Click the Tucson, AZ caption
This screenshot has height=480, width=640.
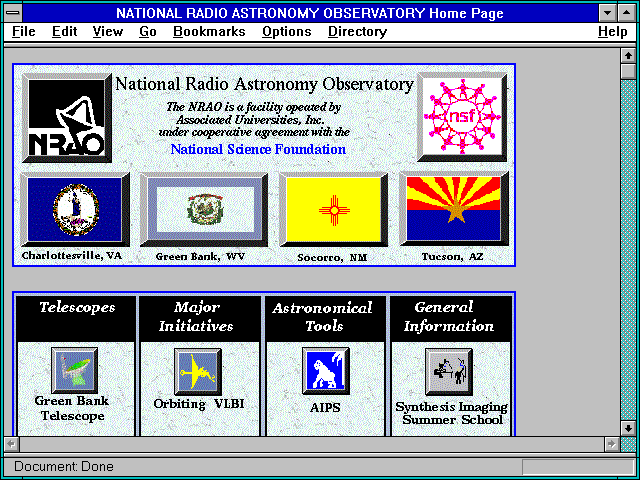click(x=453, y=257)
